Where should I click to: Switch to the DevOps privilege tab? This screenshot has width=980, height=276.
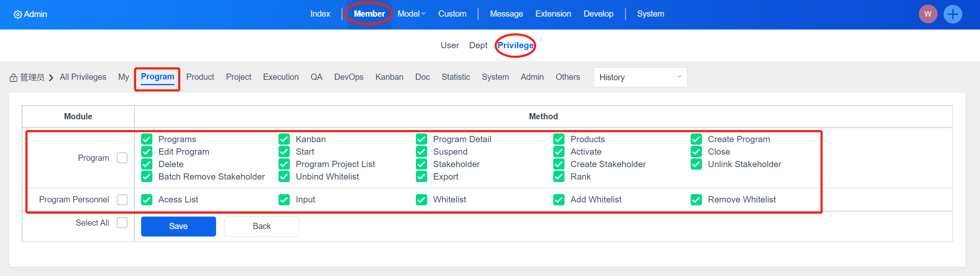click(x=348, y=77)
